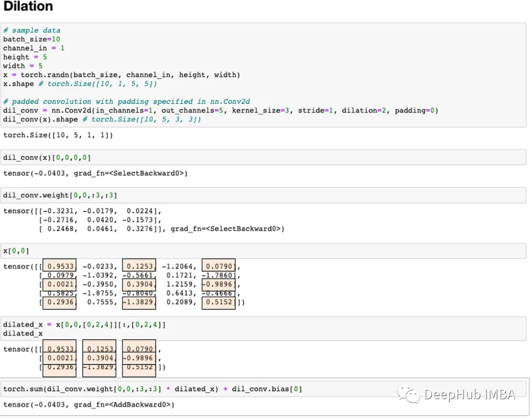
Task: Click the dilated_x assignment code cell
Action: 263,329
